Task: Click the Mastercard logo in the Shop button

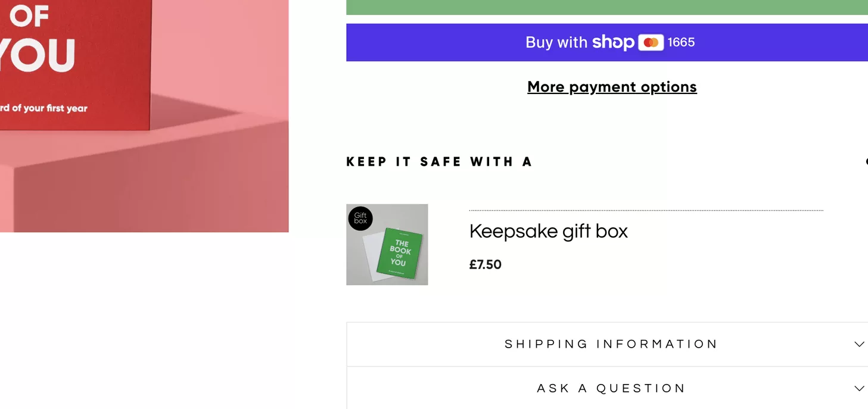Action: point(651,42)
